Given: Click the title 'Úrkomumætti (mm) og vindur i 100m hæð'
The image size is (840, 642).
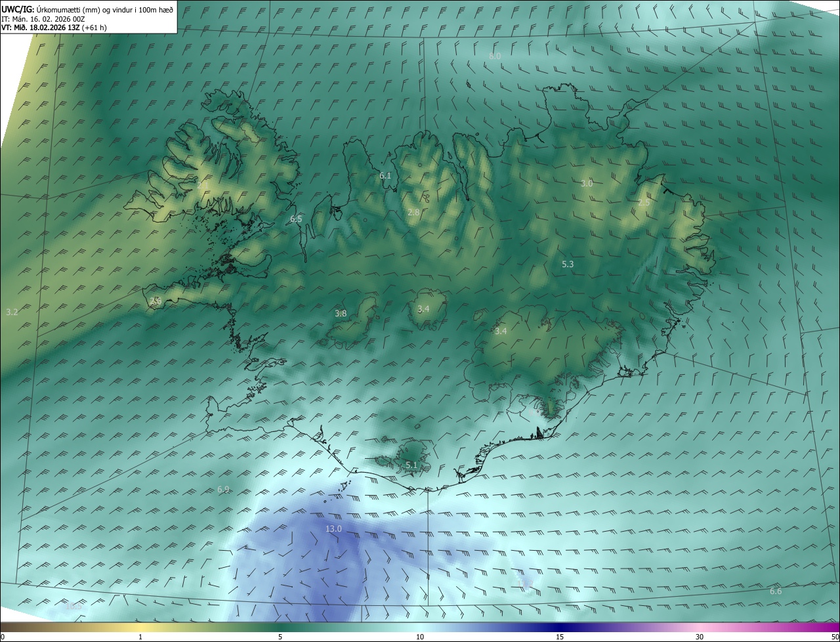Looking at the screenshot, I should 104,9.
